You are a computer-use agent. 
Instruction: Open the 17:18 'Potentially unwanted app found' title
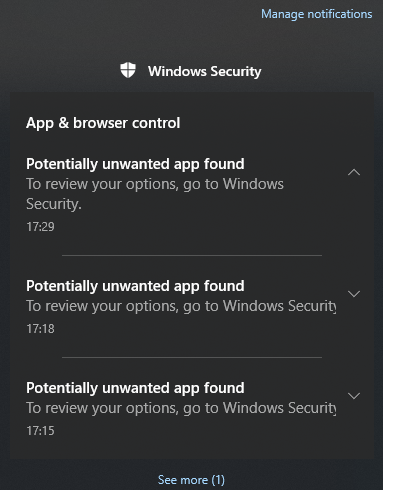135,286
